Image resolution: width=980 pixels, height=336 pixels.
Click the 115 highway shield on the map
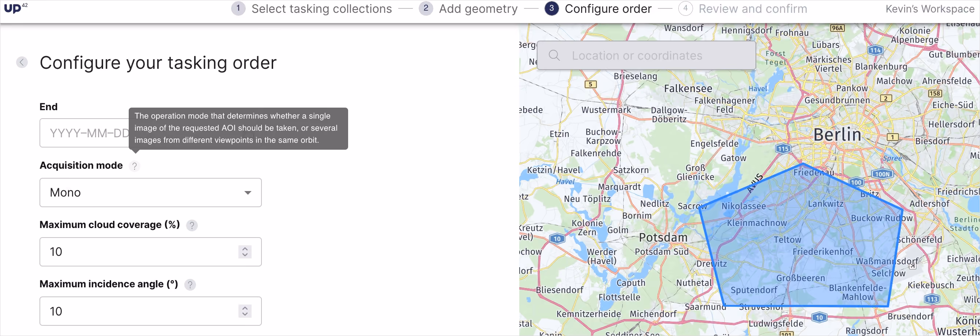click(783, 149)
